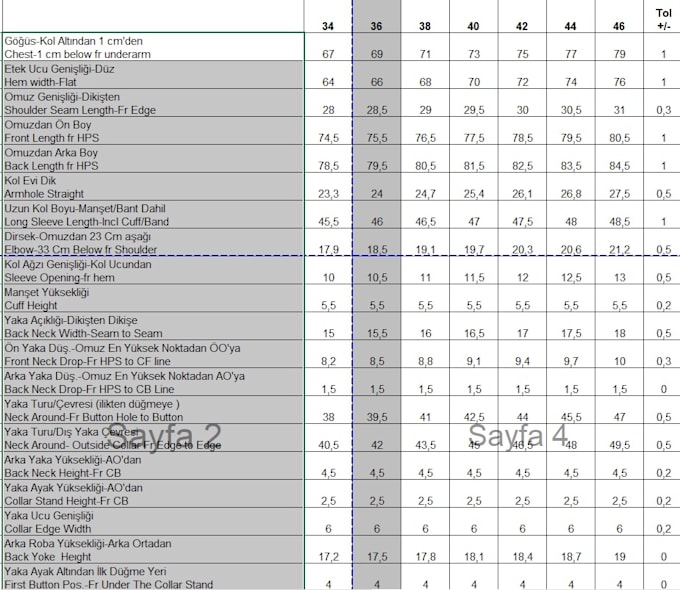The width and height of the screenshot is (680, 590).
Task: Select the size 38 column header
Action: 425,16
